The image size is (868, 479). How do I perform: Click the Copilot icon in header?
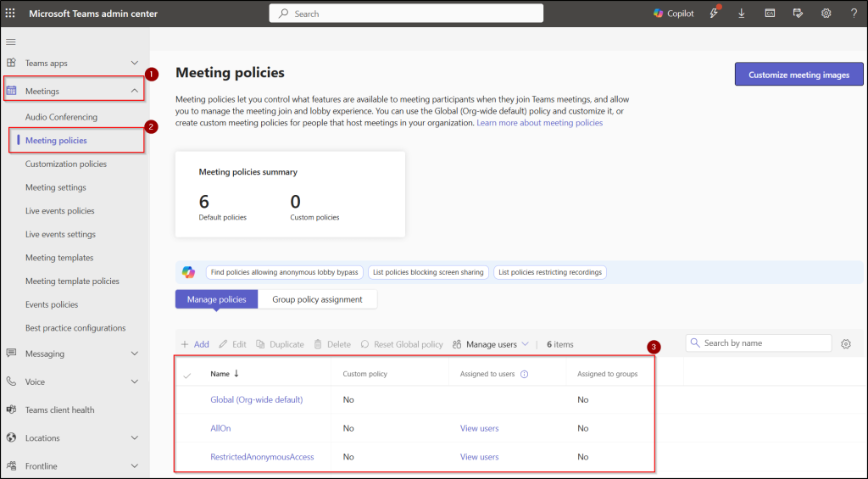tap(658, 14)
